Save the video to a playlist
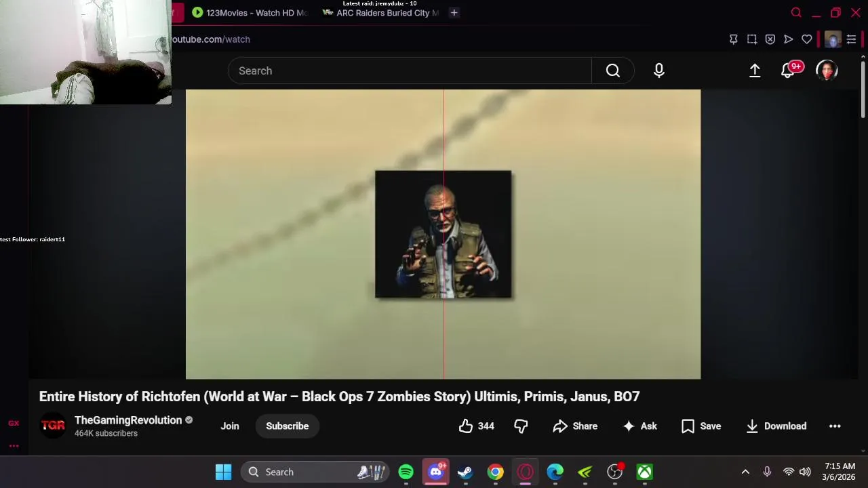The image size is (868, 488). click(x=701, y=426)
